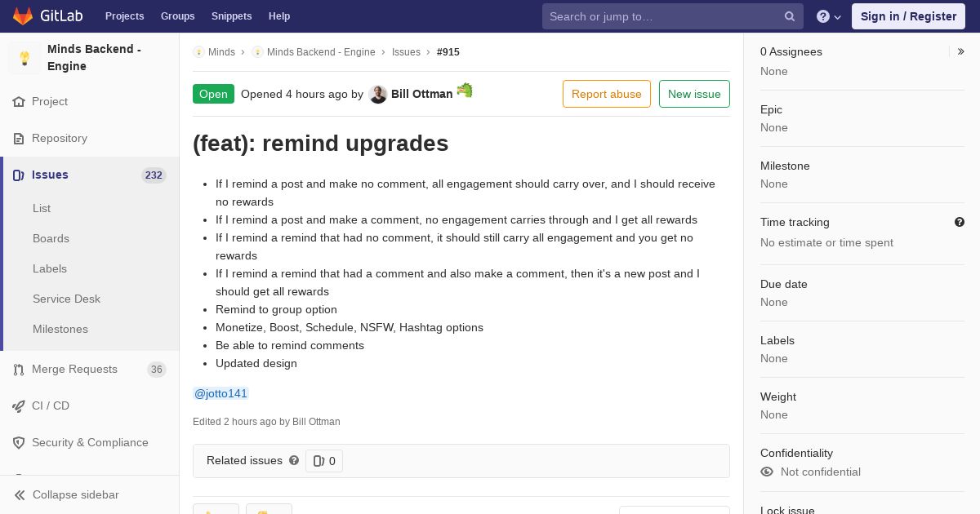Click the Due date label
The image size is (980, 514).
[x=784, y=284]
